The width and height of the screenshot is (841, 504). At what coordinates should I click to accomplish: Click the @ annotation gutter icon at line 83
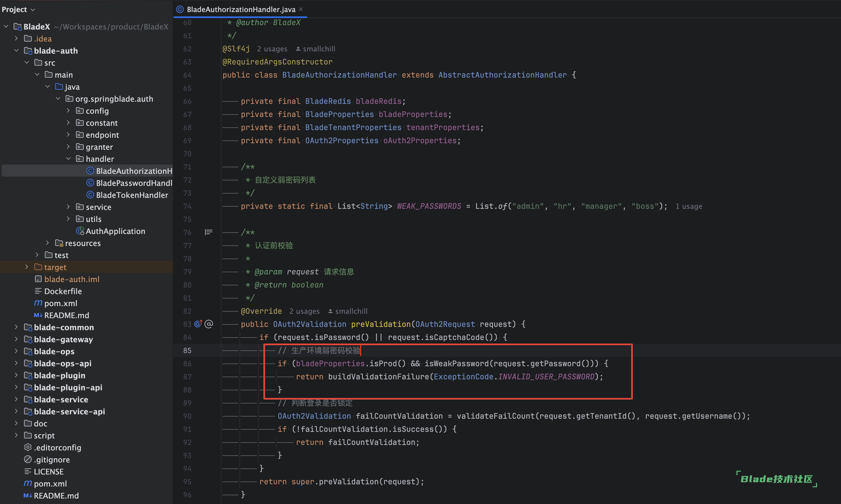point(209,324)
